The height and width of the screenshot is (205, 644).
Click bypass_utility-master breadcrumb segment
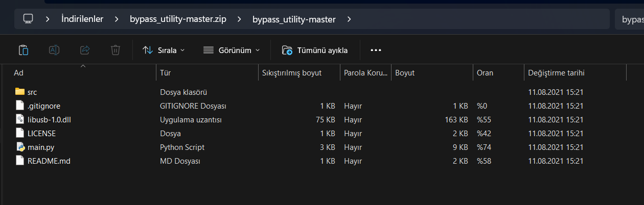294,19
